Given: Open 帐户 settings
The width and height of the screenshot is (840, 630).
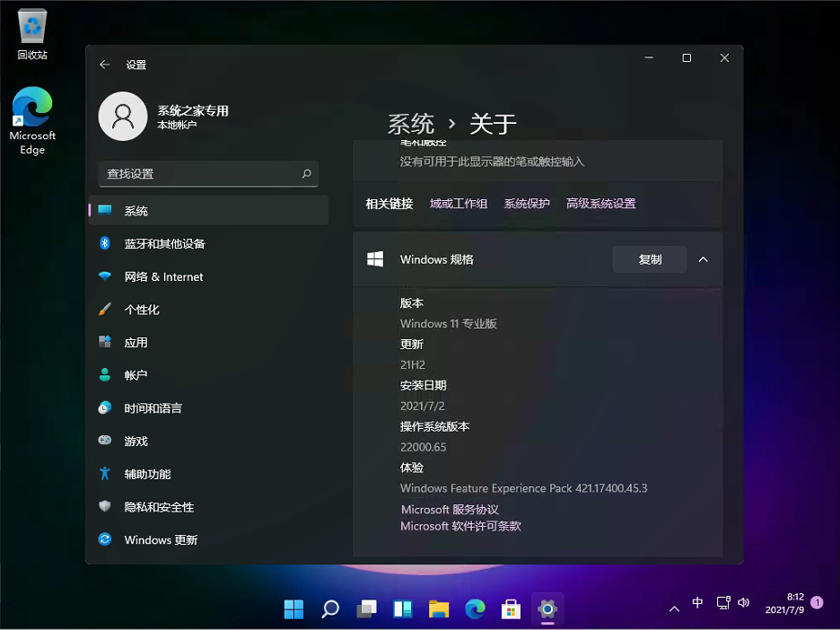Looking at the screenshot, I should (208, 375).
